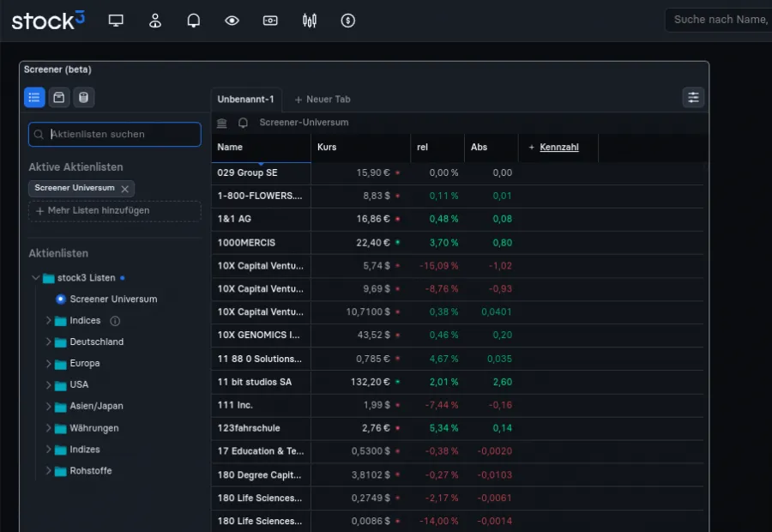Add a Kennzahl column

(553, 148)
